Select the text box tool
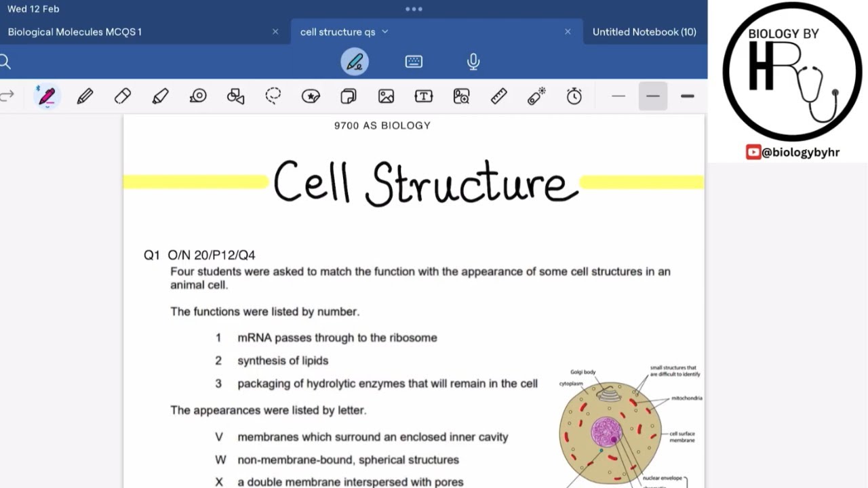Screen dimensions: 868x488 coord(424,96)
